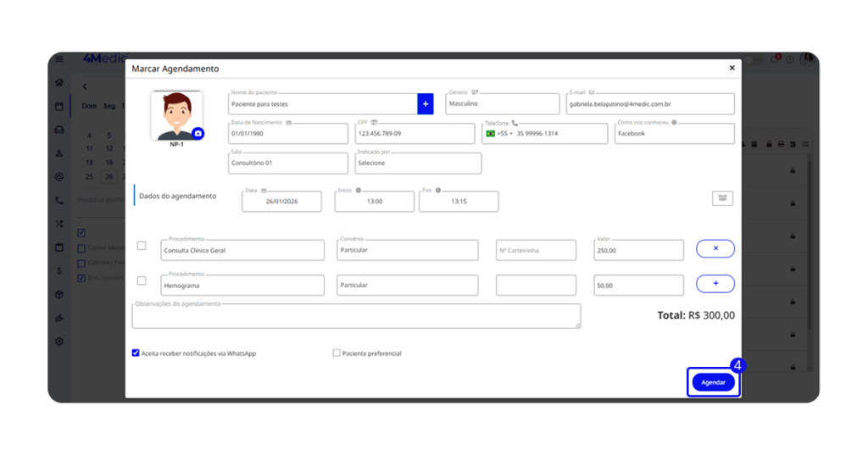The width and height of the screenshot is (868, 455).
Task: Disable WhatsApp notifications checkbox
Action: click(136, 352)
